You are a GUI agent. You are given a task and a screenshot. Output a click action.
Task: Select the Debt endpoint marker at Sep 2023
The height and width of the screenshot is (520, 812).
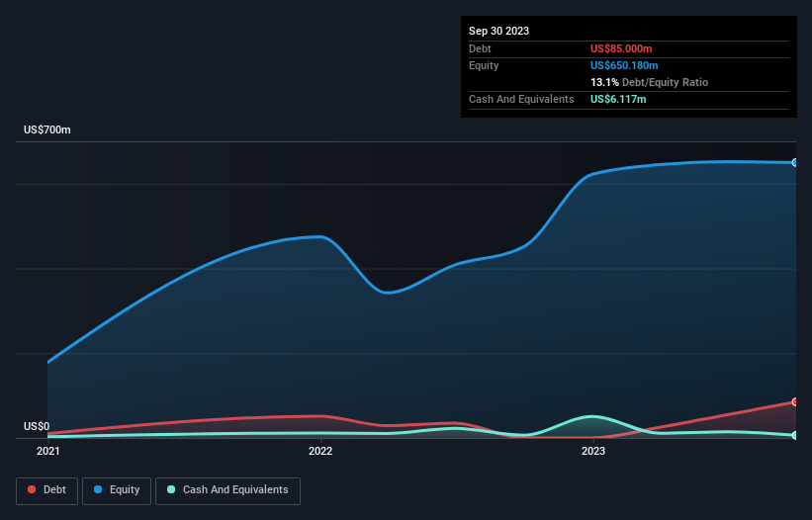794,402
